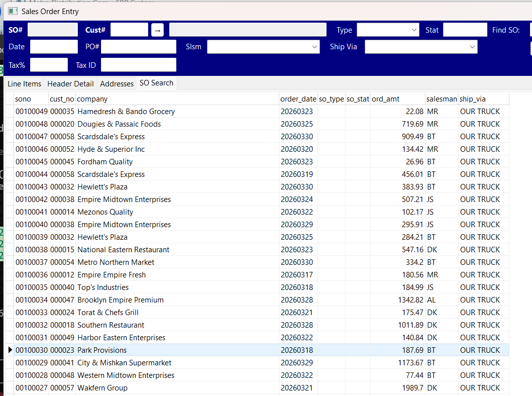Click the Tax% input field
The height and width of the screenshot is (396, 532).
pyautogui.click(x=49, y=64)
